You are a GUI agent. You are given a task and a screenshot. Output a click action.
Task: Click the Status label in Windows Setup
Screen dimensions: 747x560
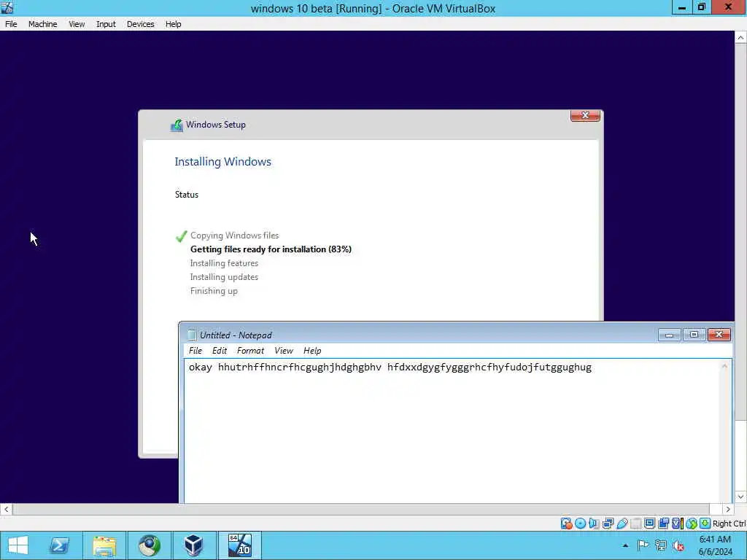[x=186, y=194]
